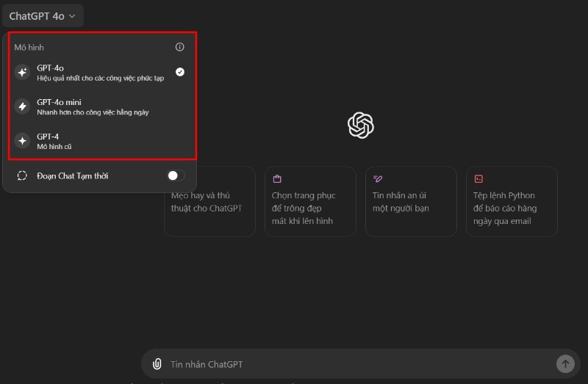Click the shopping bag icon on outfit card
Screen dimensions: 588x384
pyautogui.click(x=277, y=178)
